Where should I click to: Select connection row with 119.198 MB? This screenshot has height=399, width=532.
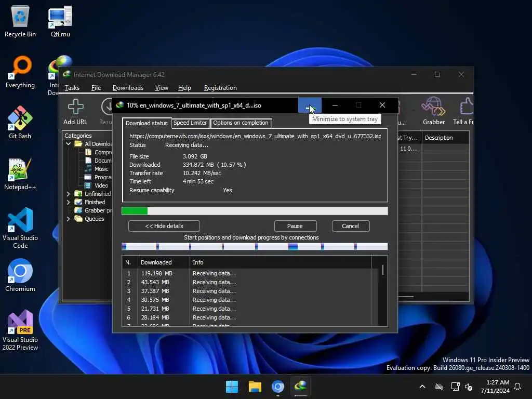coord(250,273)
